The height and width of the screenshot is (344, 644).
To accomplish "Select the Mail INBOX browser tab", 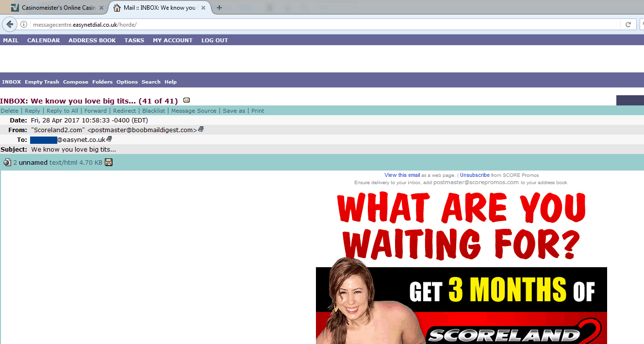I will 160,8.
